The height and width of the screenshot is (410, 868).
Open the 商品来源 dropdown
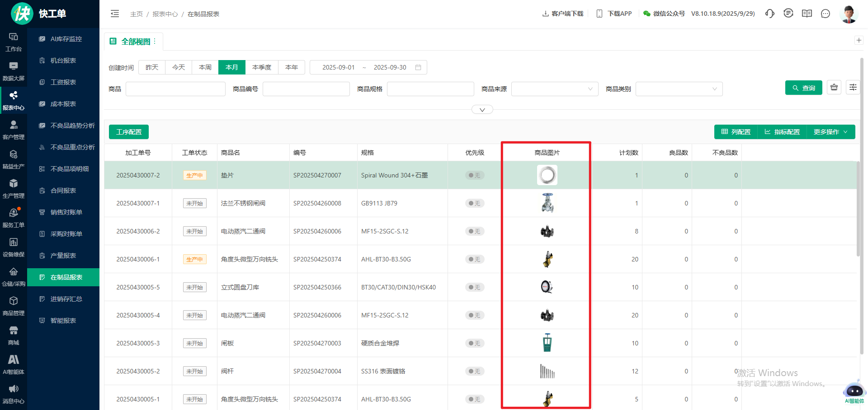[x=555, y=89]
